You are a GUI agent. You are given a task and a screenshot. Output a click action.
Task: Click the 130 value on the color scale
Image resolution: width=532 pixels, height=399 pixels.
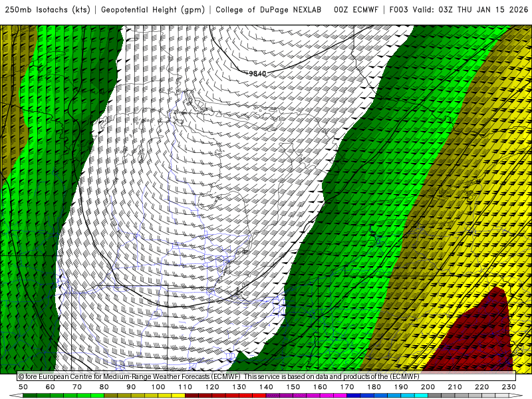tap(239, 387)
